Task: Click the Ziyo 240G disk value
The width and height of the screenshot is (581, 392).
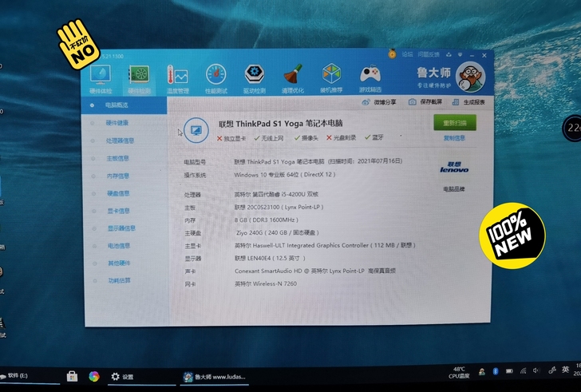Action: point(278,232)
